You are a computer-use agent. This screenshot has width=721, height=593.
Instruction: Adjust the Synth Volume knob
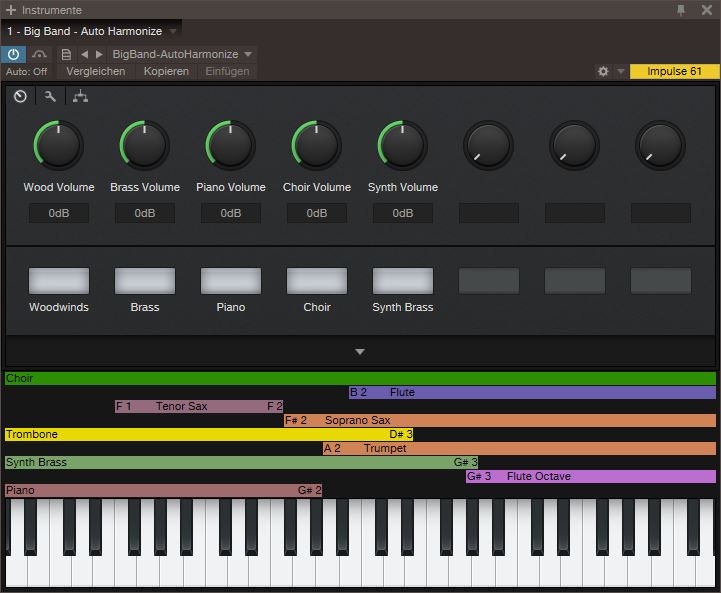pos(402,145)
